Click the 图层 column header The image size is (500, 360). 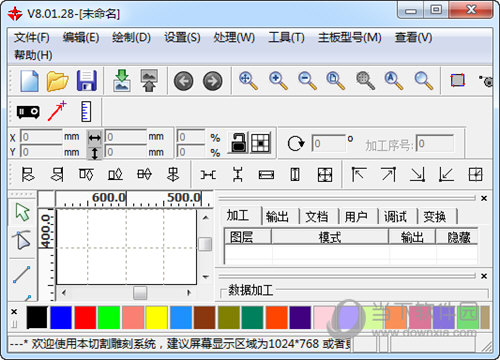[x=248, y=237]
